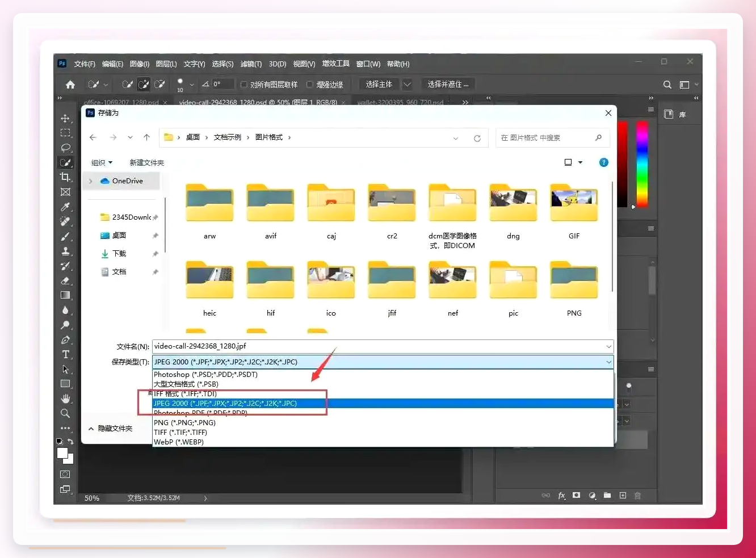Go up one folder level
The width and height of the screenshot is (756, 558).
[146, 137]
